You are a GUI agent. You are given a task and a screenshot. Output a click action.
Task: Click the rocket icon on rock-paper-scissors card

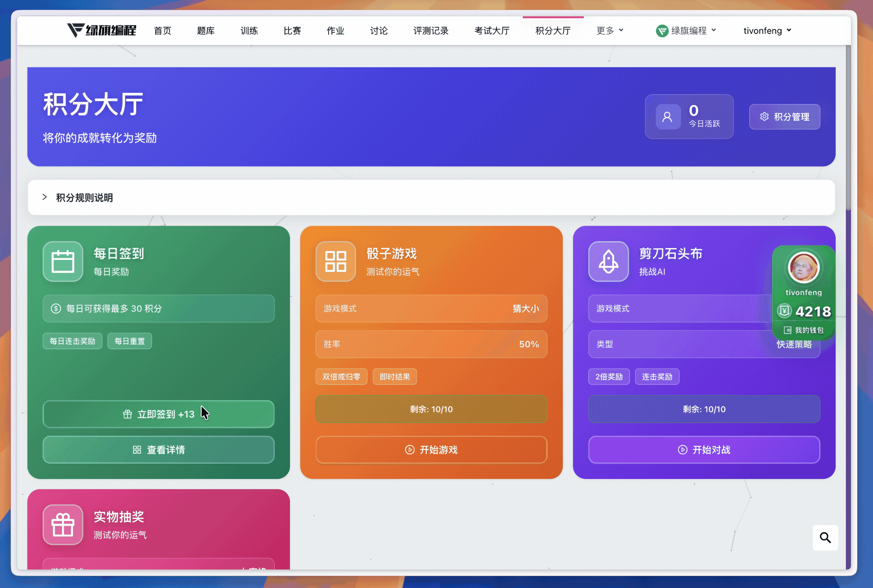(x=608, y=261)
